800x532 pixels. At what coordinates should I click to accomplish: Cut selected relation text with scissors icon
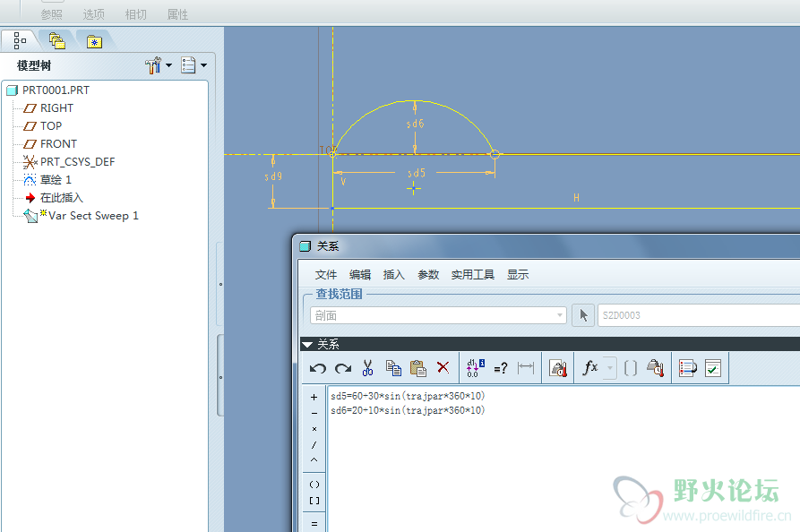point(367,368)
